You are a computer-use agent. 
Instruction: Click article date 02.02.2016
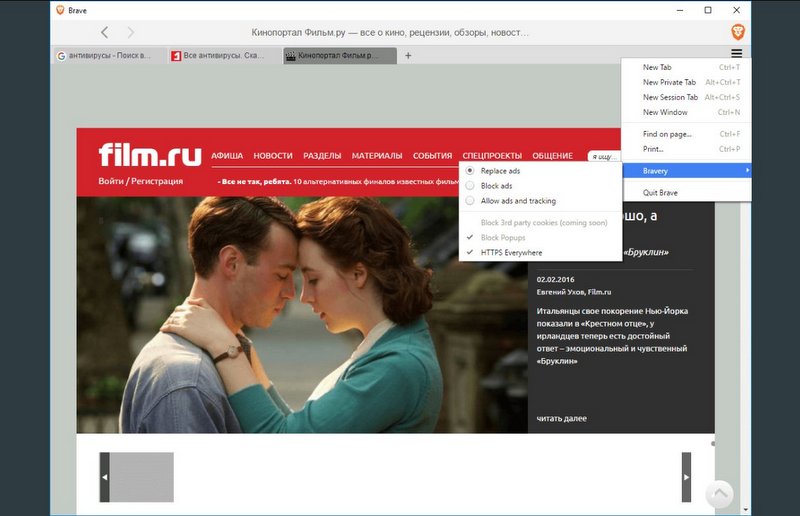[x=555, y=280]
